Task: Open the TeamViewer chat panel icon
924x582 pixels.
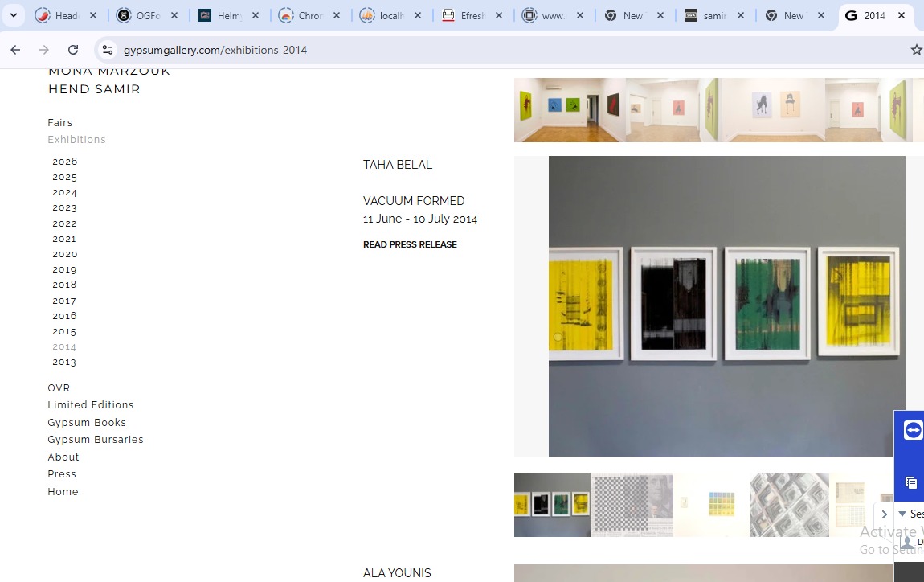Action: [910, 482]
